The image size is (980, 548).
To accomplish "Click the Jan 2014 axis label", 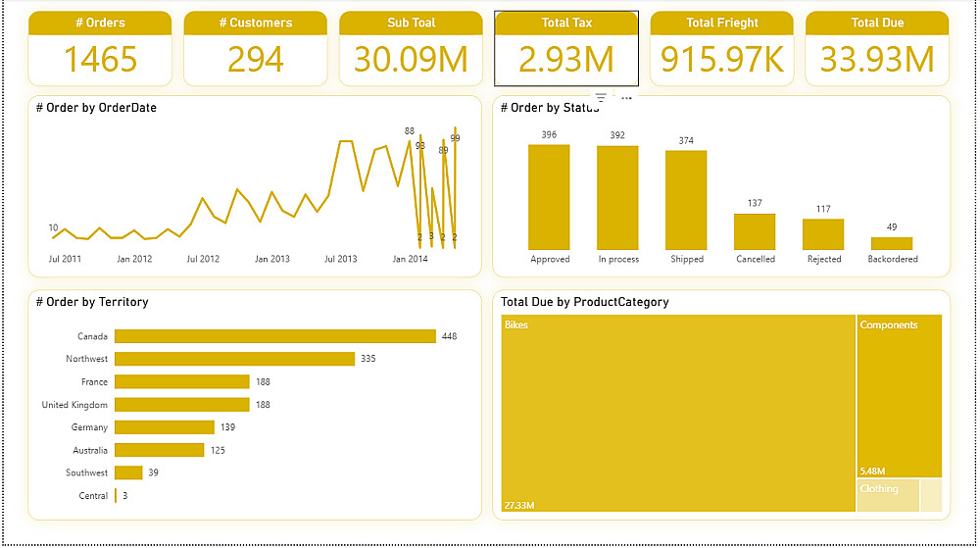I will [410, 259].
